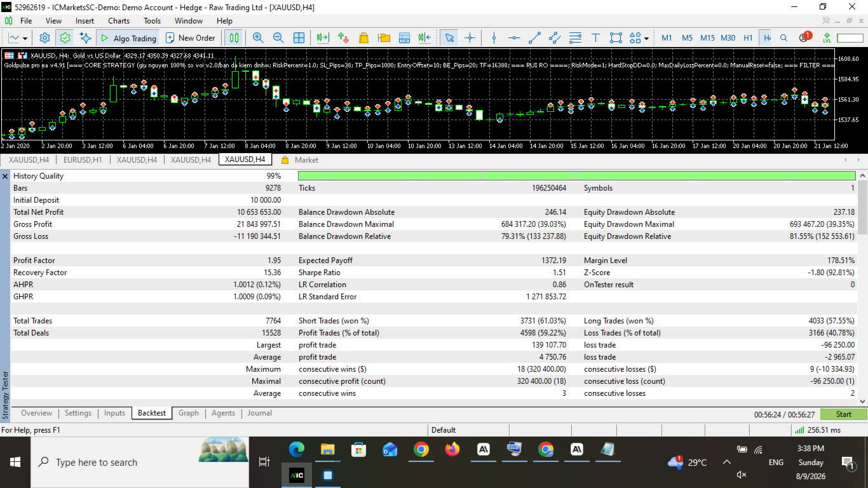Open a New Order dialog
This screenshot has height=488, width=868.
point(191,37)
